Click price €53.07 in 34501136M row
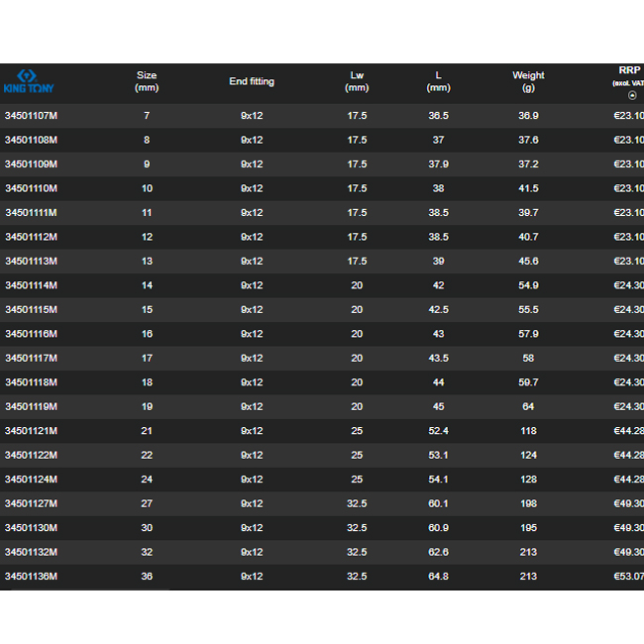This screenshot has width=644, height=644. (x=629, y=577)
